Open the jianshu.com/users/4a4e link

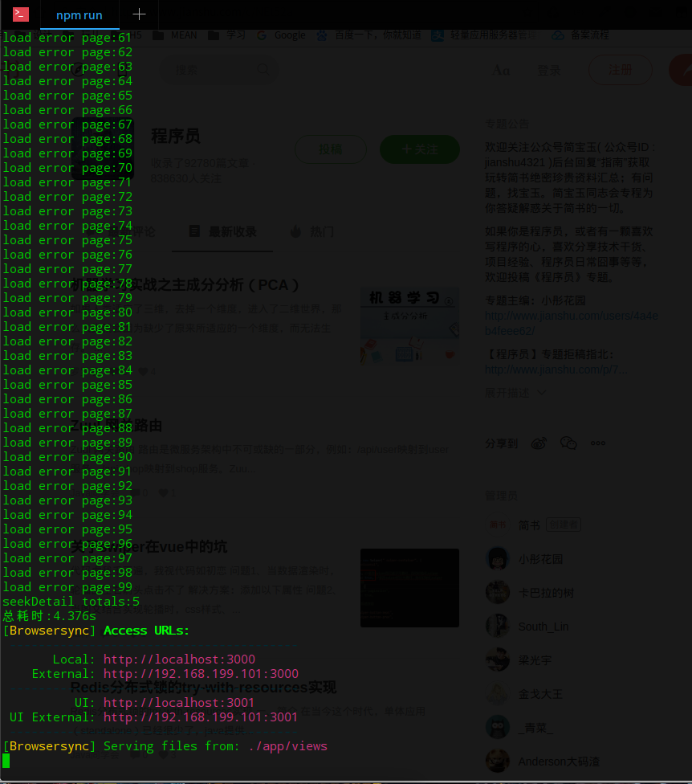[x=571, y=323]
